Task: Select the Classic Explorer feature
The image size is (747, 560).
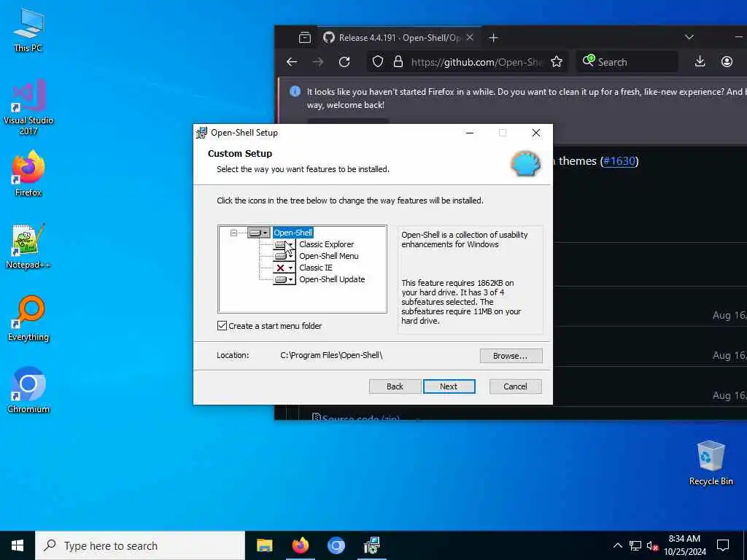Action: (326, 244)
